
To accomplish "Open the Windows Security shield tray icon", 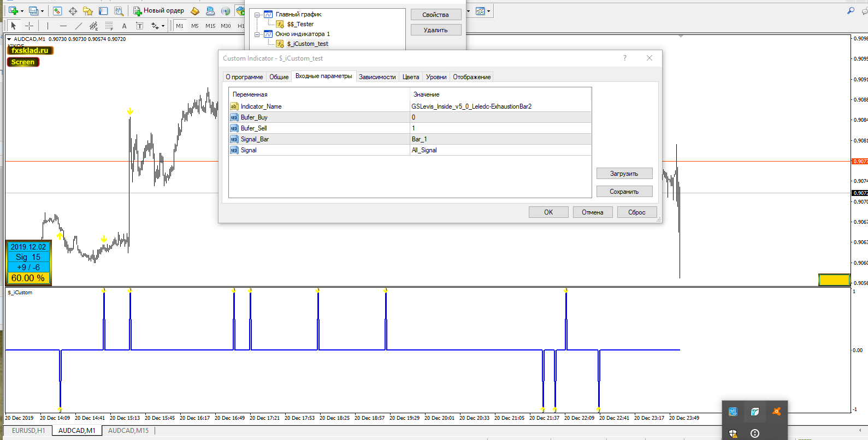I will point(733,433).
